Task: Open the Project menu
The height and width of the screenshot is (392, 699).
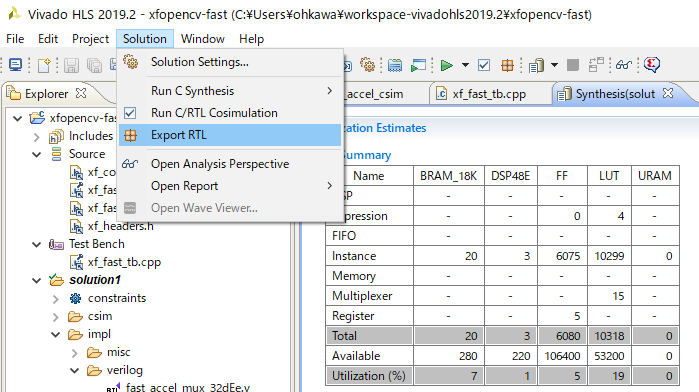Action: point(90,39)
